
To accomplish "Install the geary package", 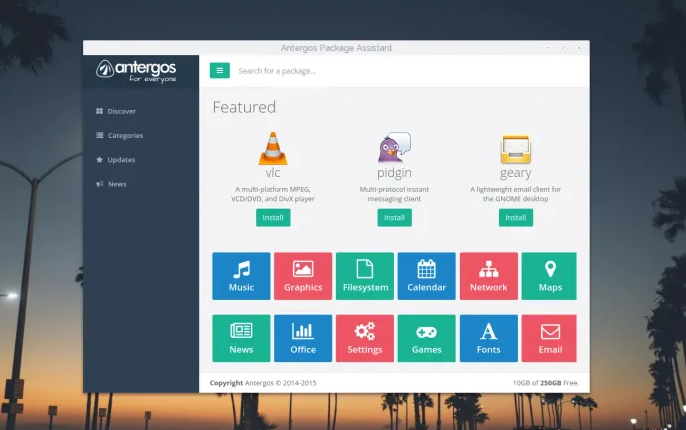I will tap(516, 217).
